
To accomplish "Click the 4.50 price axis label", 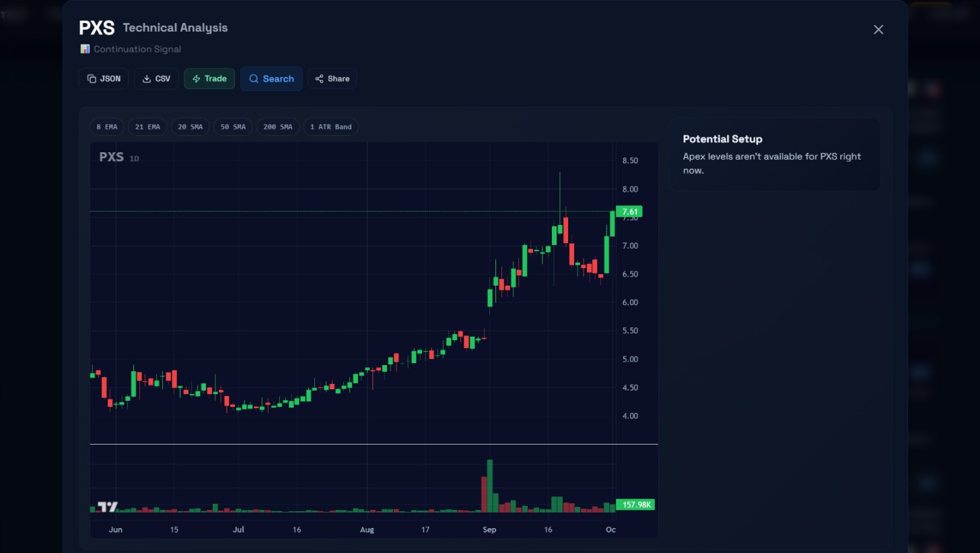I will [x=630, y=387].
